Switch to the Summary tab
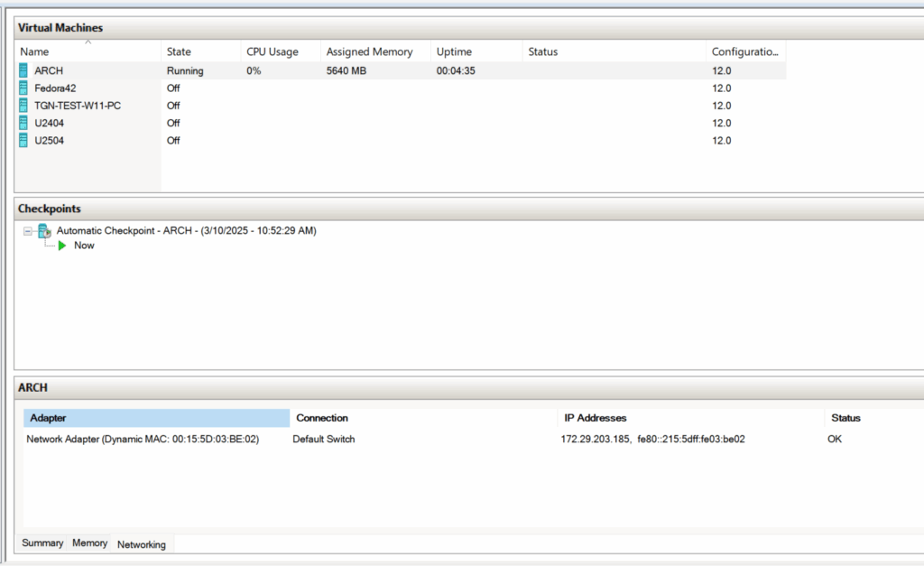 [42, 543]
